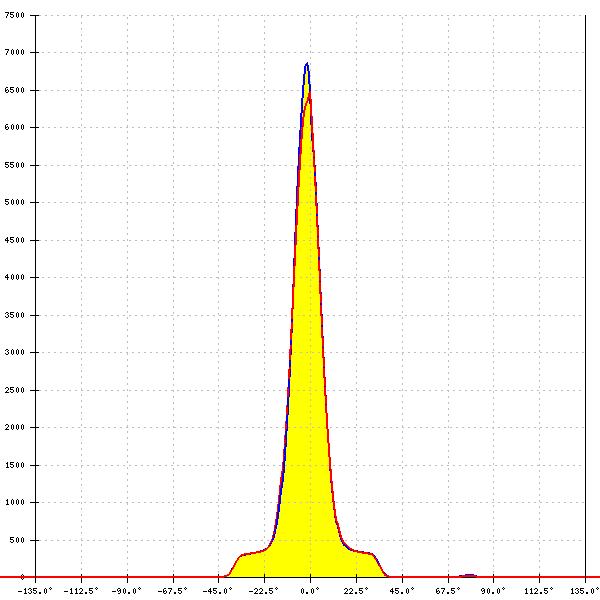Click the 4500 y-axis label

click(x=15, y=240)
